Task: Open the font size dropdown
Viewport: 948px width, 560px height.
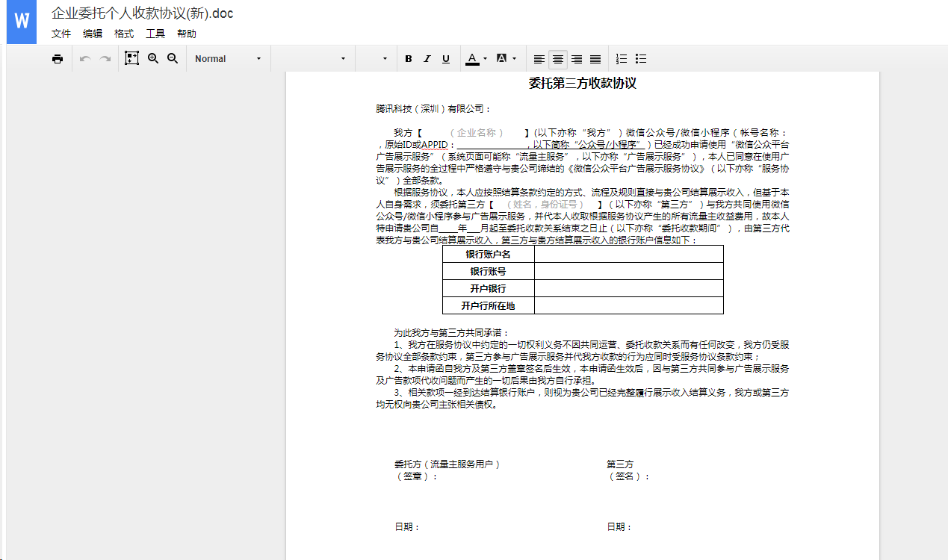Action: pos(374,59)
